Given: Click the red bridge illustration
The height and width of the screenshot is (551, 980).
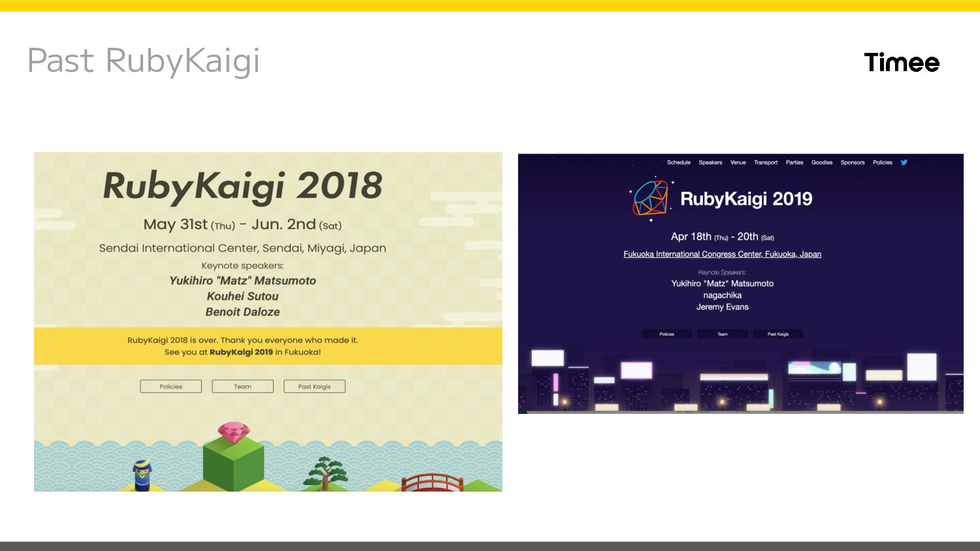Looking at the screenshot, I should [433, 482].
